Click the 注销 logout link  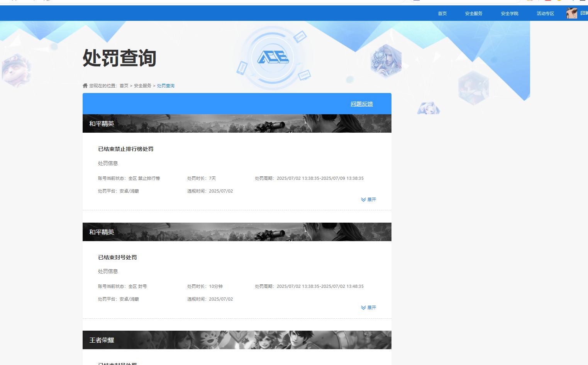(584, 13)
